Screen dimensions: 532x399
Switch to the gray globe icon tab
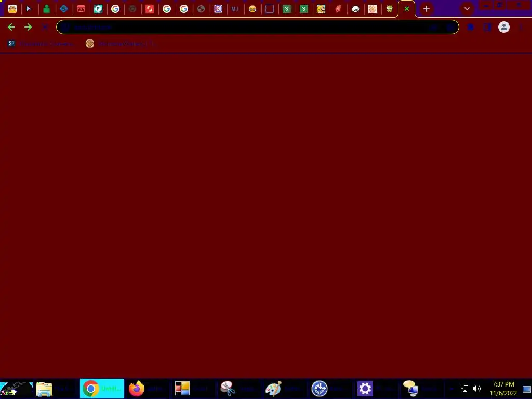pos(201,9)
